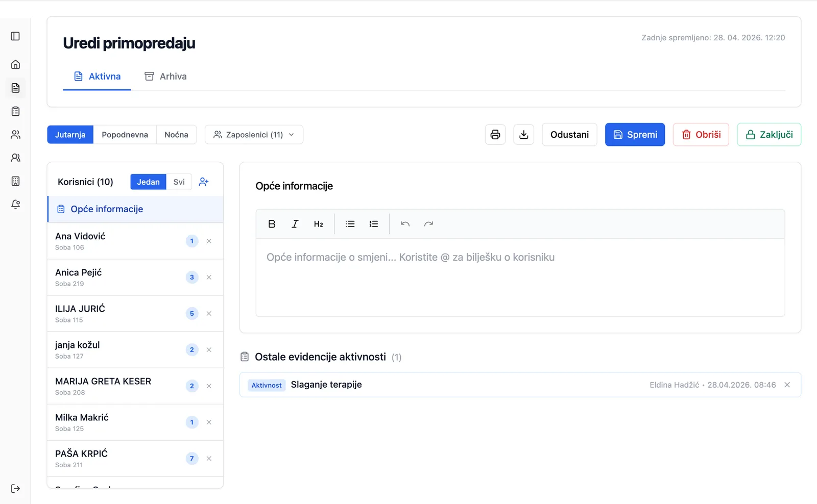Open the second people icon in sidebar
The height and width of the screenshot is (504, 817).
[x=15, y=158]
